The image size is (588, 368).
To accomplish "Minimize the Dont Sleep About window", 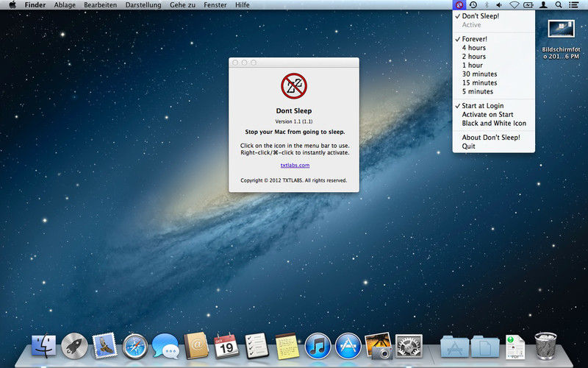I will pyautogui.click(x=244, y=63).
